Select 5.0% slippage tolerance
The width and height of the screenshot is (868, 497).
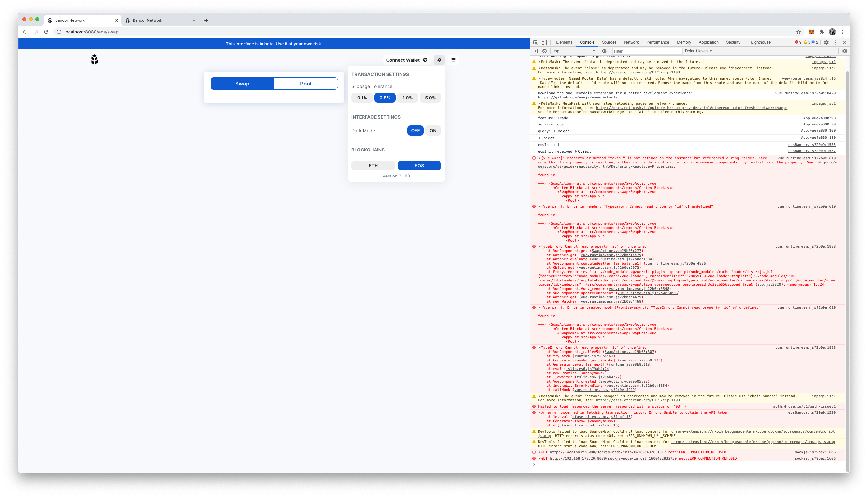pos(430,98)
